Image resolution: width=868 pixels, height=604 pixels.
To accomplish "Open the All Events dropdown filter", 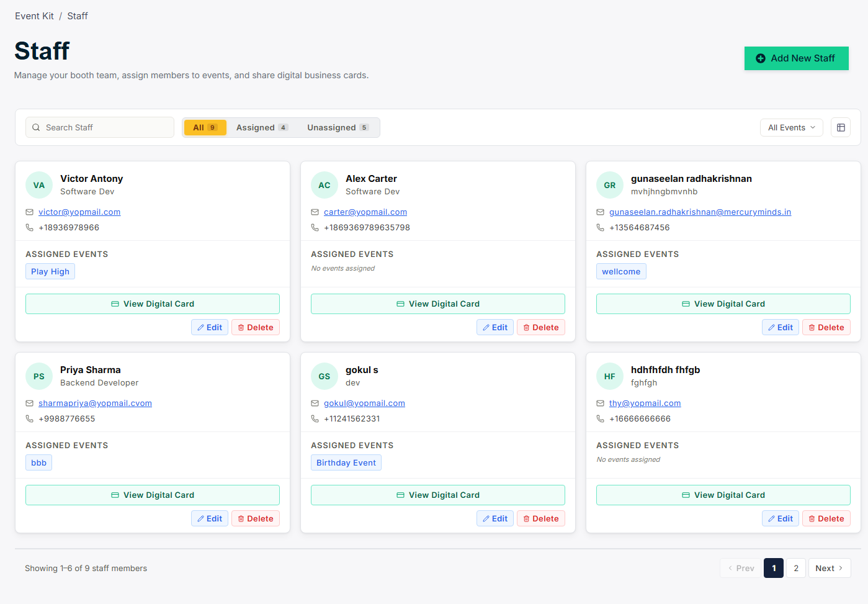I will (792, 127).
